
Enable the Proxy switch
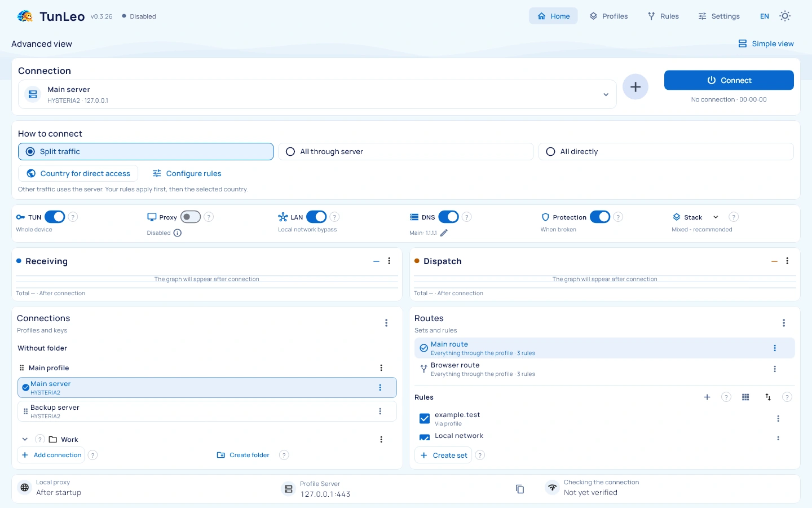click(x=191, y=217)
